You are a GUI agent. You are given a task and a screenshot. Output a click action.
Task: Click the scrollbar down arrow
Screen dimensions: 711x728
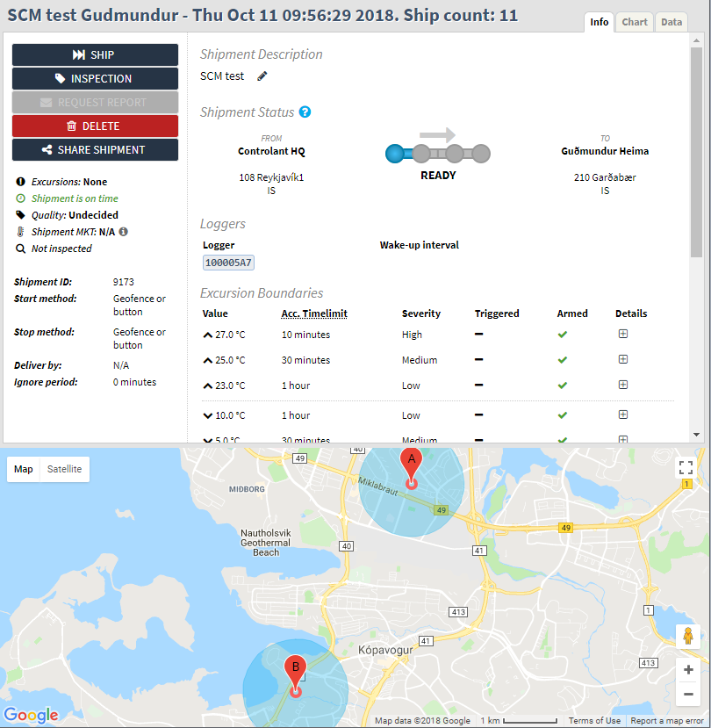[696, 435]
